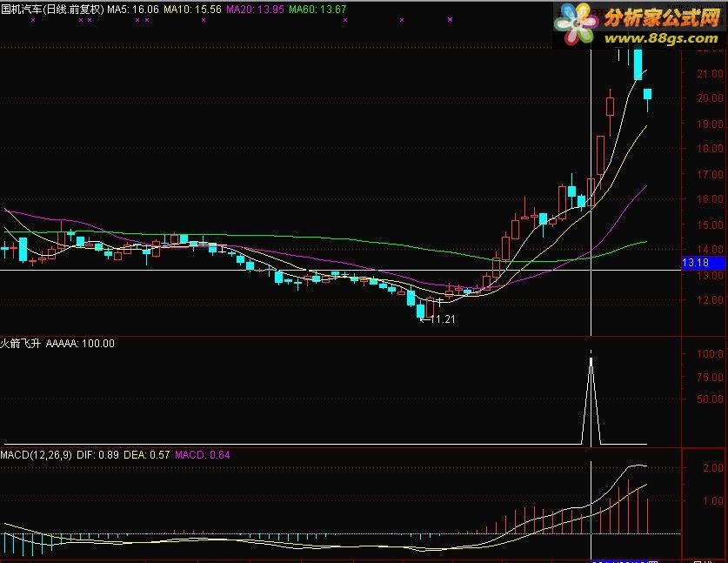Click the 11.21 low price annotation
The width and height of the screenshot is (728, 563).
pos(443,319)
